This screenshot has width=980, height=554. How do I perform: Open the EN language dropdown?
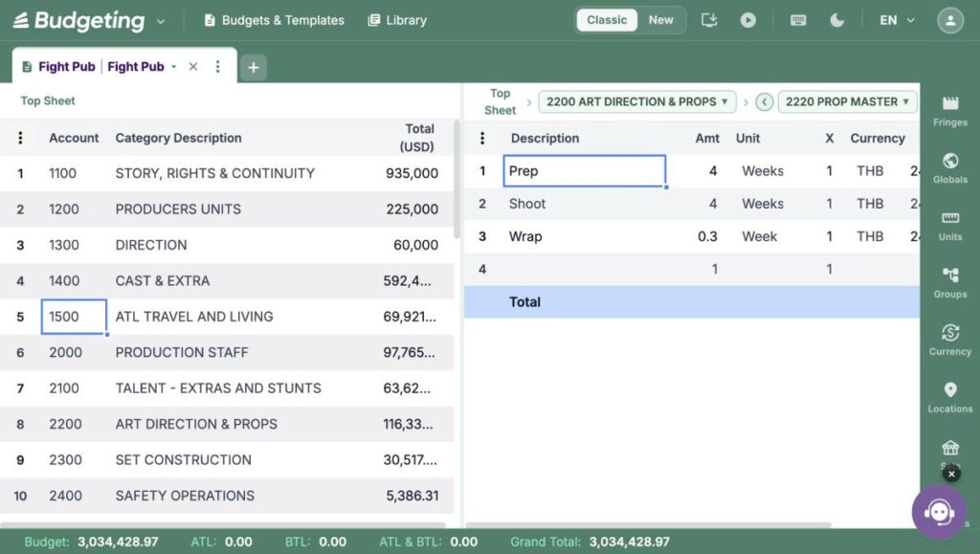pyautogui.click(x=897, y=20)
